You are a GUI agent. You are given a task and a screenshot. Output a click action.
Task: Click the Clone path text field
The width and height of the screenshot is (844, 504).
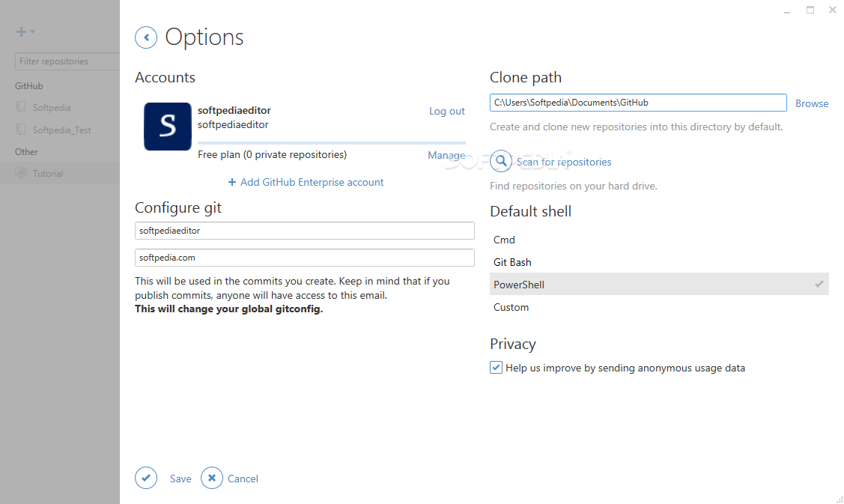(638, 103)
